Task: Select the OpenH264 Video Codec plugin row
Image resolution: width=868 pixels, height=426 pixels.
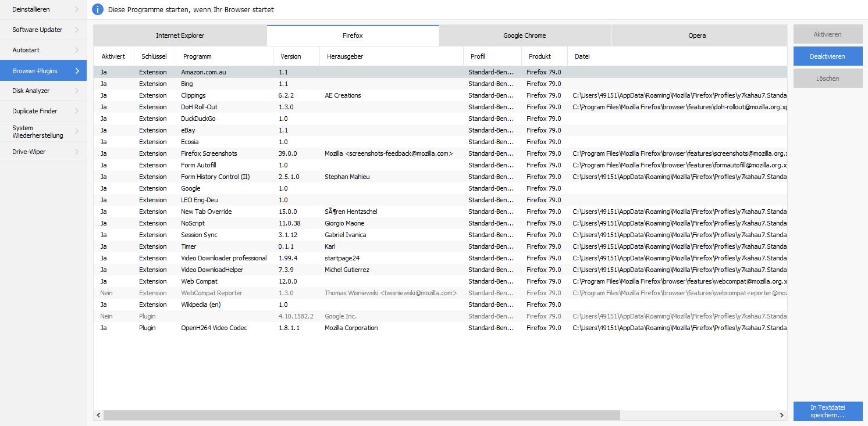Action: point(214,328)
